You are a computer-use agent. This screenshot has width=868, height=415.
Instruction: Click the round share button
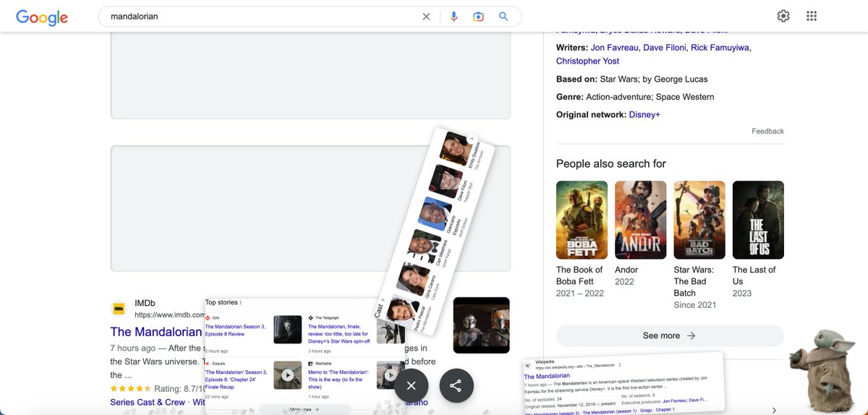click(x=456, y=385)
